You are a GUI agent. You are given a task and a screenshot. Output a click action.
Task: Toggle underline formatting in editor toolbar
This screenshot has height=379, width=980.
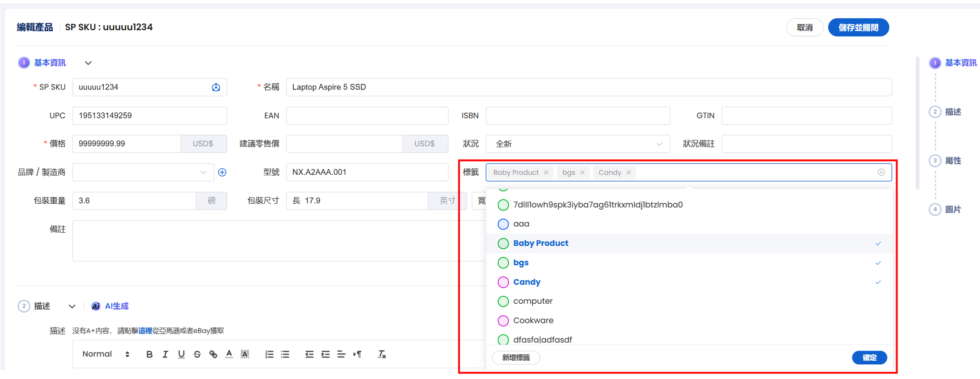[x=181, y=354]
